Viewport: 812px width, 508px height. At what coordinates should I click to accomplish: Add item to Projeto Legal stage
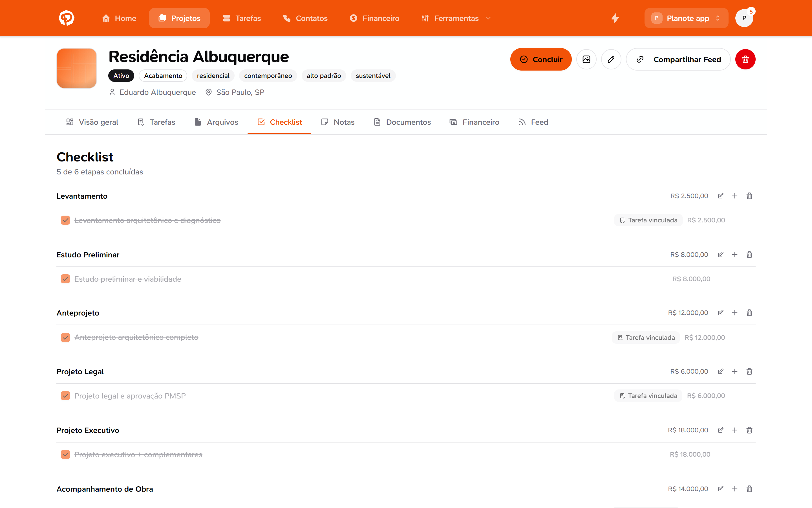tap(735, 372)
